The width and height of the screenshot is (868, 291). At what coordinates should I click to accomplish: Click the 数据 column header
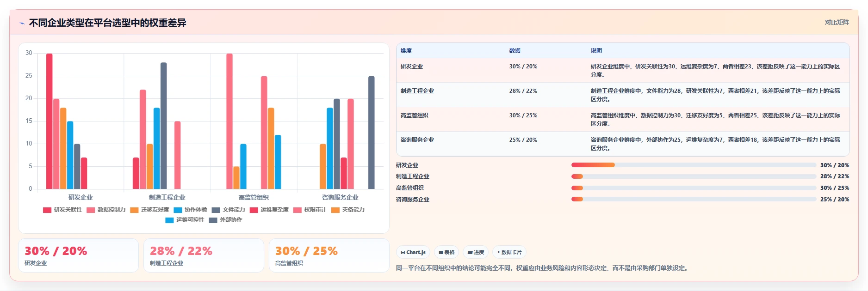(x=515, y=51)
